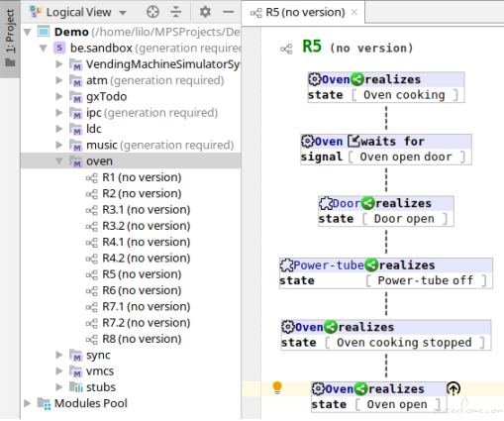This screenshot has height=421, width=504.
Task: Expand the Modules Pool node
Action: [28, 403]
